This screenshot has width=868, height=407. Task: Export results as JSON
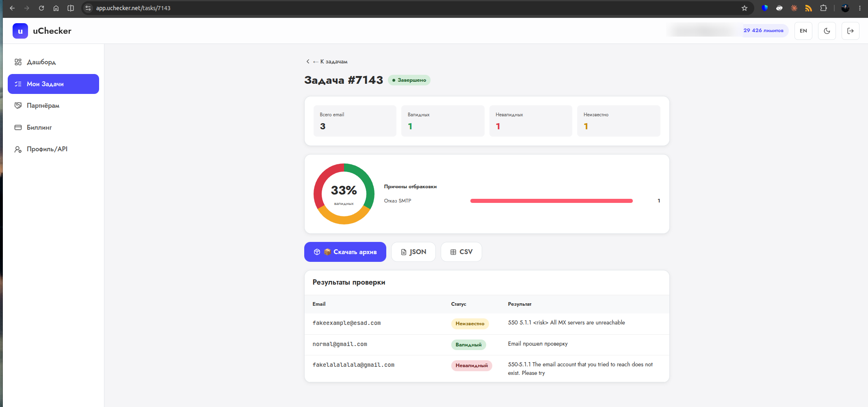(x=413, y=252)
